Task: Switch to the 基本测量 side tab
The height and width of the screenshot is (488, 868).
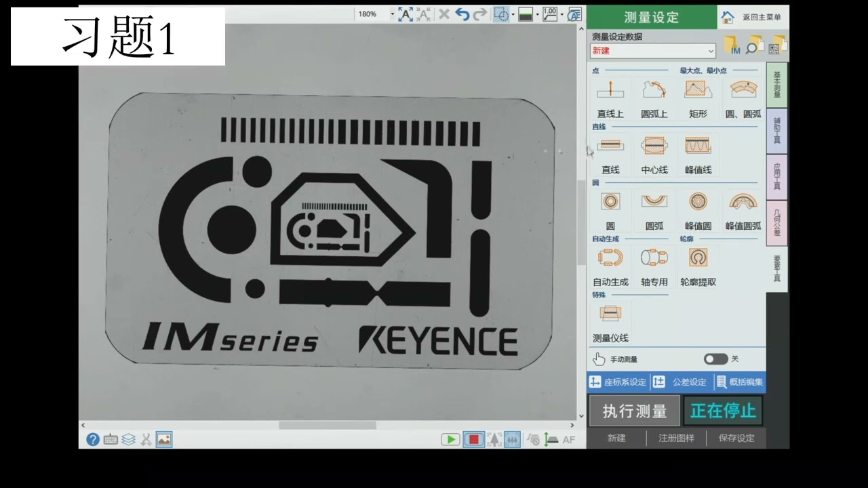Action: pyautogui.click(x=777, y=85)
